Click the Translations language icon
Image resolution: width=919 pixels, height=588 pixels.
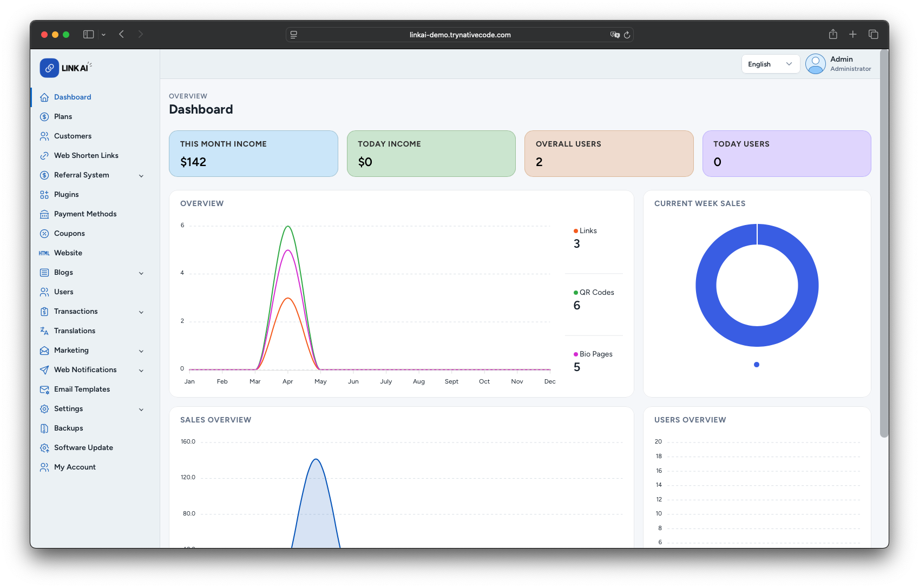tap(44, 331)
